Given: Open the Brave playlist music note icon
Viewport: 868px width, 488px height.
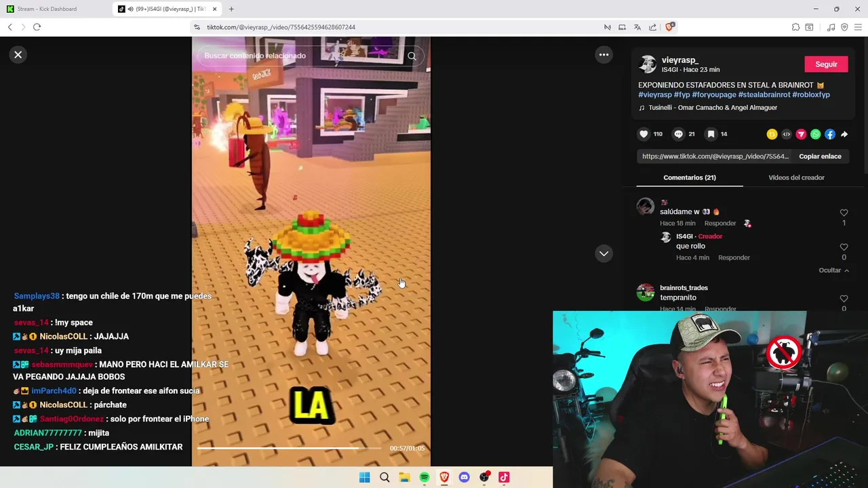Looking at the screenshot, I should [831, 27].
